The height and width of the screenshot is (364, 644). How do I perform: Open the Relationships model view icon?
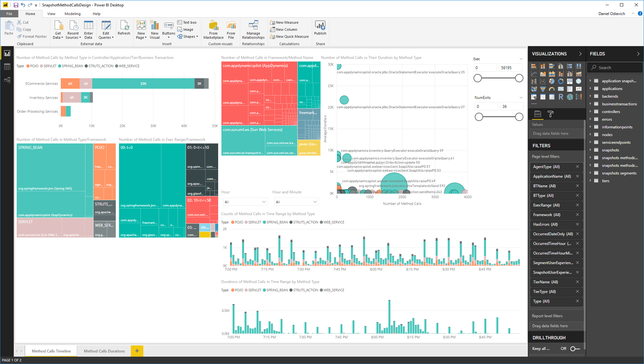7,80
